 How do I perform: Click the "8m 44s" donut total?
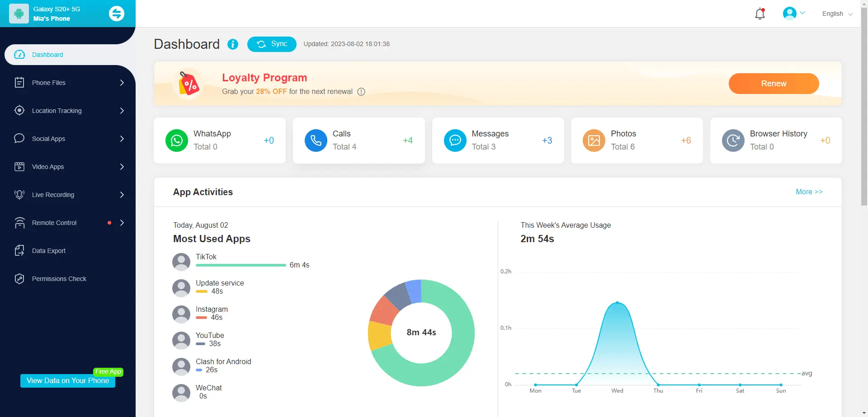421,333
